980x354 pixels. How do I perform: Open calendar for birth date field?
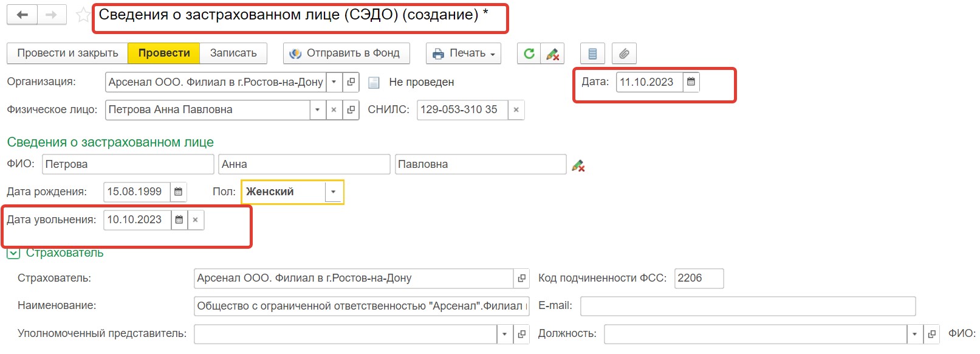coord(178,192)
